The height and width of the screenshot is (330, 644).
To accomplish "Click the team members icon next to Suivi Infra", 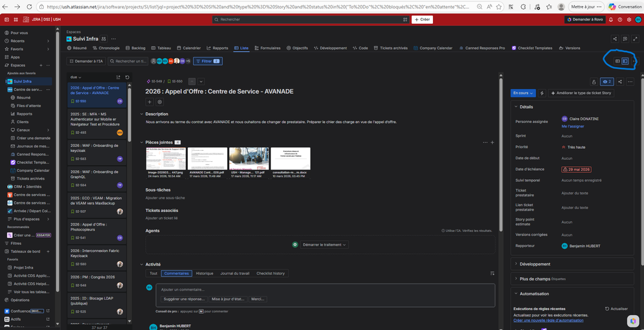I will [104, 39].
